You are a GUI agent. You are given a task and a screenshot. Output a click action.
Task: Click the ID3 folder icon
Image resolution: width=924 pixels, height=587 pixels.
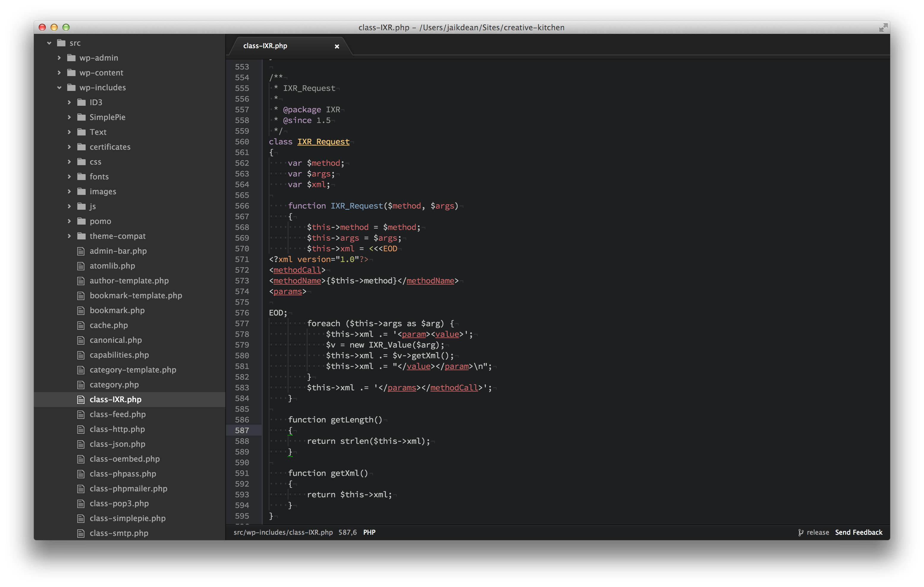point(81,102)
